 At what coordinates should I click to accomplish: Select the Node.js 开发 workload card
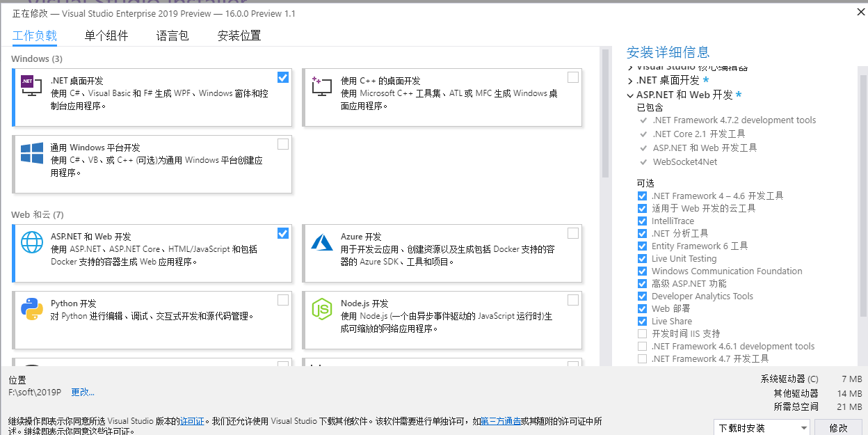tap(442, 319)
